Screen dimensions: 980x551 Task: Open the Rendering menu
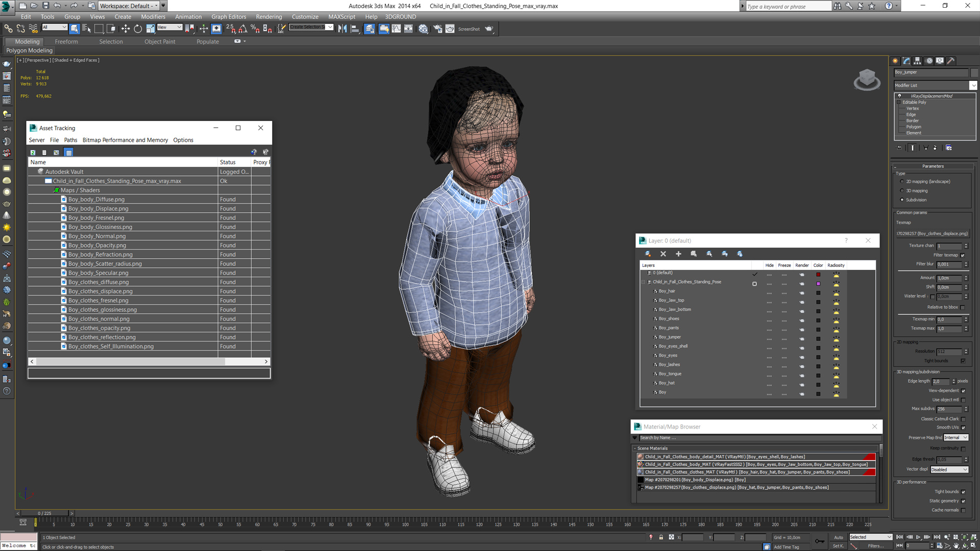tap(268, 16)
